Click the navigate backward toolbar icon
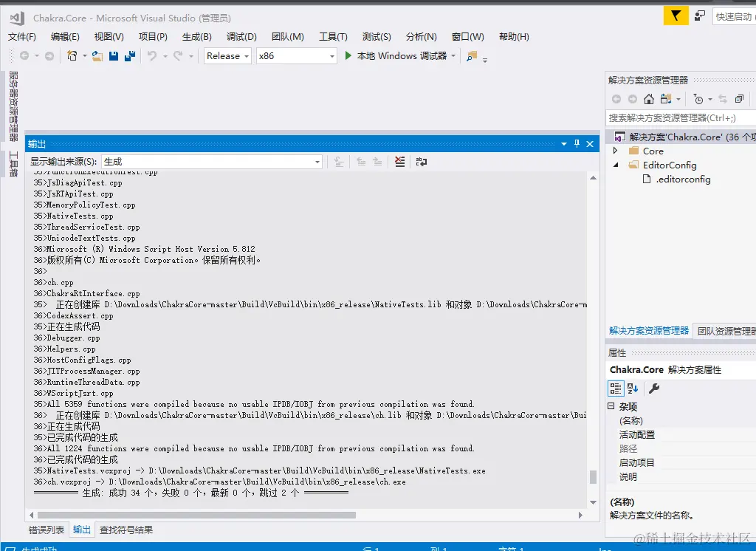The image size is (756, 551). pyautogui.click(x=24, y=56)
